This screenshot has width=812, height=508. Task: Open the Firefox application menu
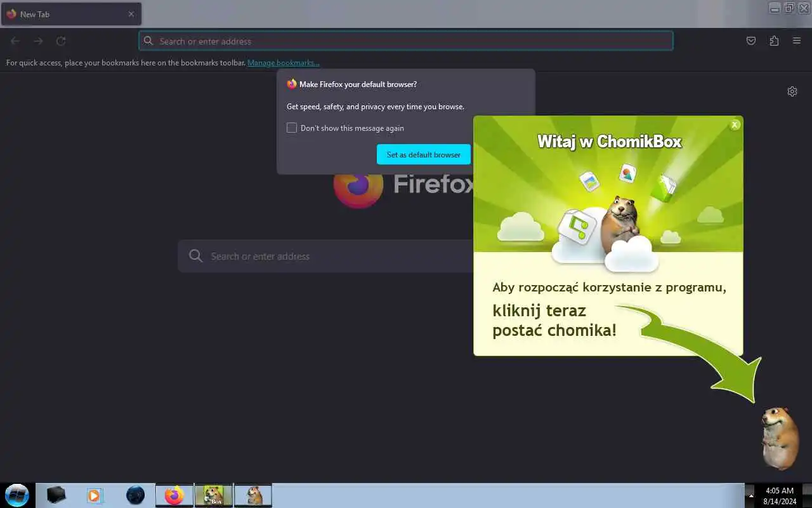[x=797, y=41]
